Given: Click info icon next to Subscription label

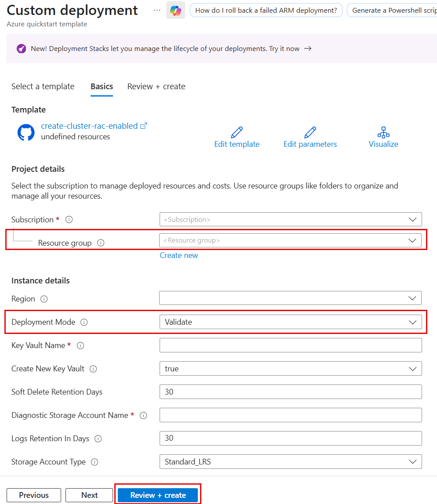Looking at the screenshot, I should [69, 219].
